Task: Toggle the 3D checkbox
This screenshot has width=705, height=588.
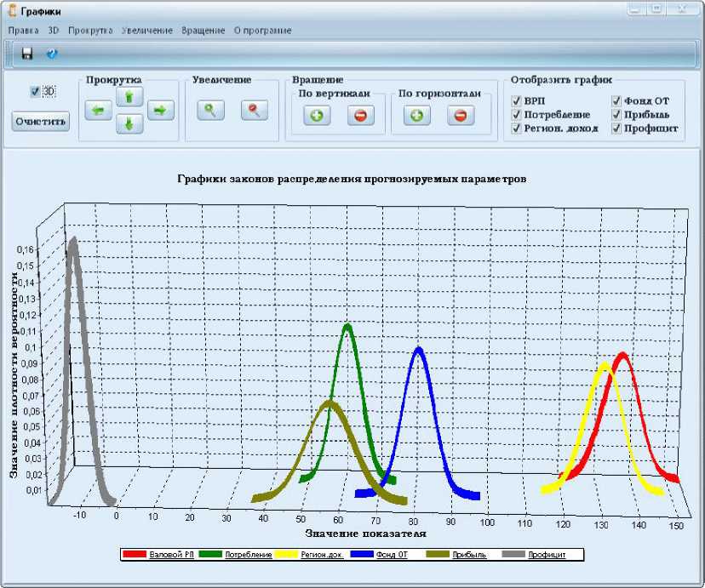Action: pyautogui.click(x=35, y=92)
